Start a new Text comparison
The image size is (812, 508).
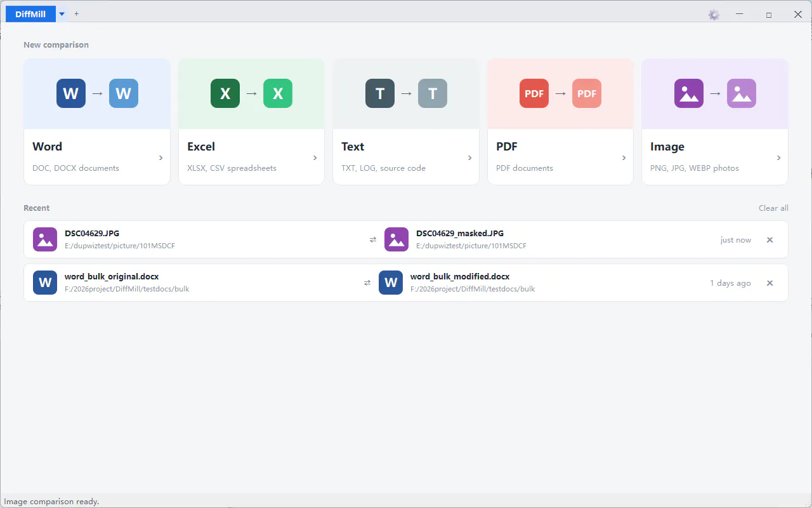click(x=406, y=122)
